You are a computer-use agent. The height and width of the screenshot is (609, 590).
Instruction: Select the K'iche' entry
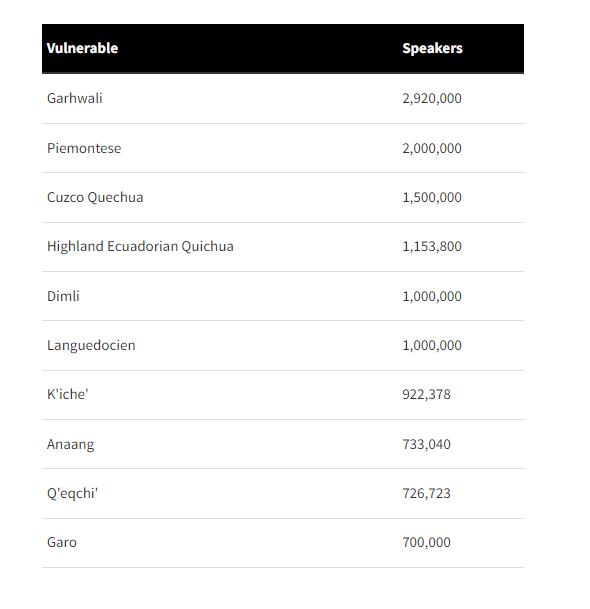click(68, 394)
